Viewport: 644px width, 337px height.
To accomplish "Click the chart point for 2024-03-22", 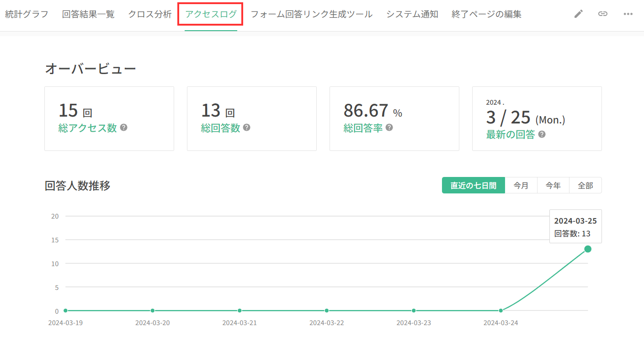I will 326,310.
